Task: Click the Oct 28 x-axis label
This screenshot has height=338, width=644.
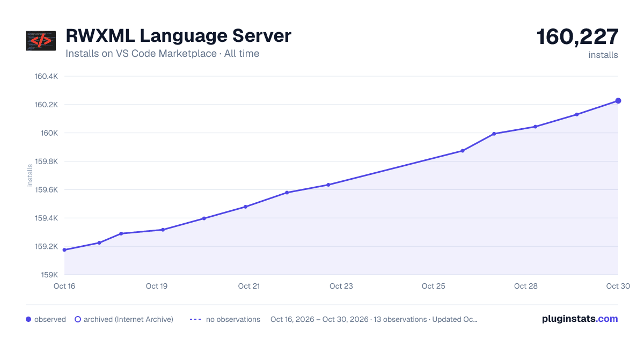Action: pyautogui.click(x=526, y=286)
